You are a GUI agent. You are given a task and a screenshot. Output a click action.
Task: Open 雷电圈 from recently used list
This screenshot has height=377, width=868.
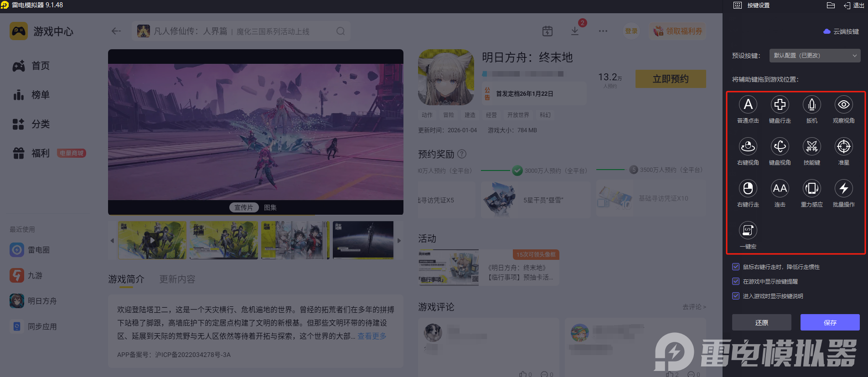[30, 250]
